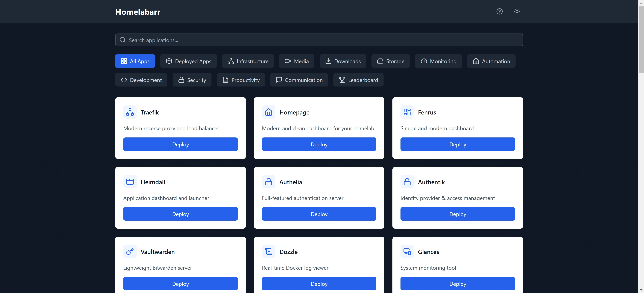The image size is (644, 293).
Task: Click the Dozzle card title
Action: coord(288,252)
